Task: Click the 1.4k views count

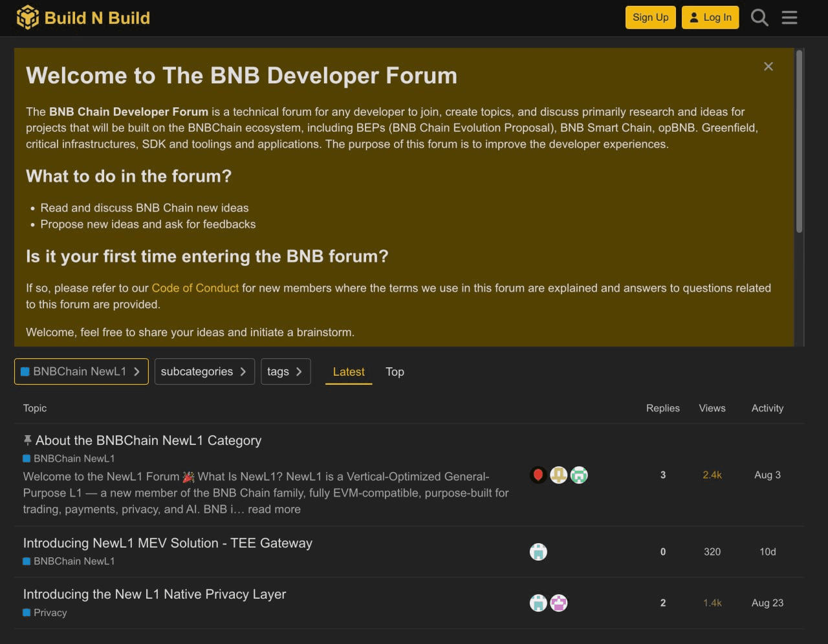Action: [x=712, y=603]
